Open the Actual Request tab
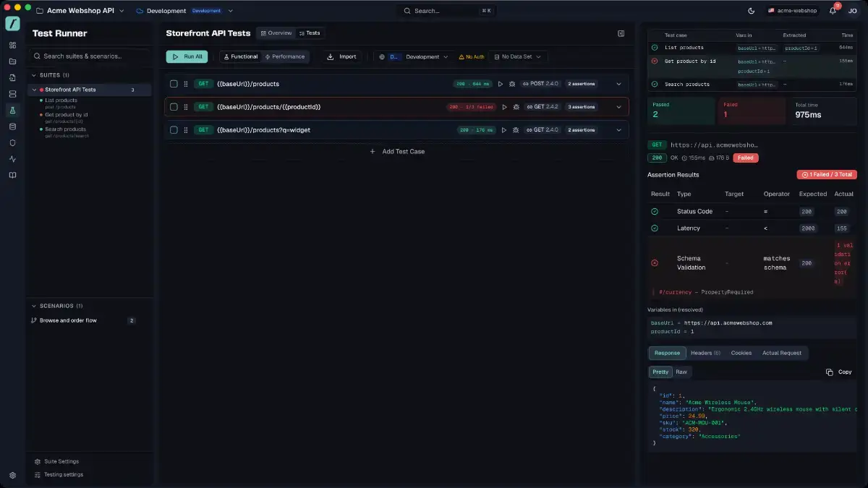Screen dimensions: 868x488 point(781,353)
